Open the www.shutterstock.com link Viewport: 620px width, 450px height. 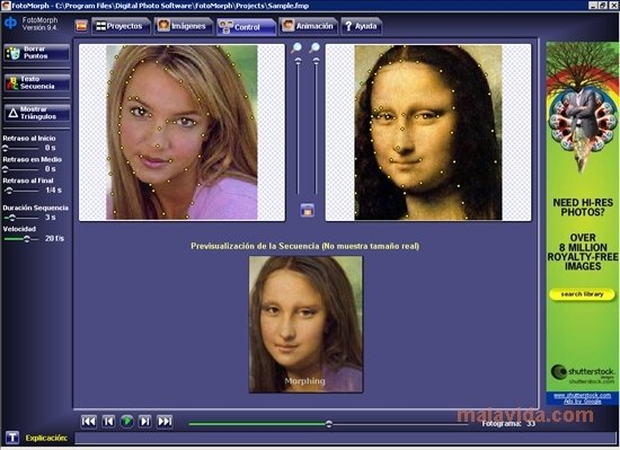pyautogui.click(x=582, y=395)
